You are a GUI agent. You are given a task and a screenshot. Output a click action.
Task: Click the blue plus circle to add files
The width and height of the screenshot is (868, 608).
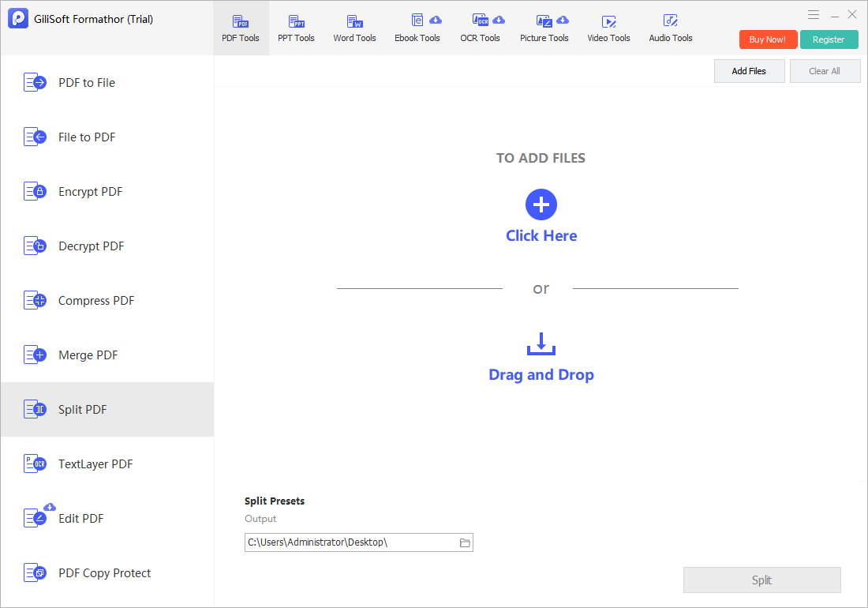click(541, 205)
